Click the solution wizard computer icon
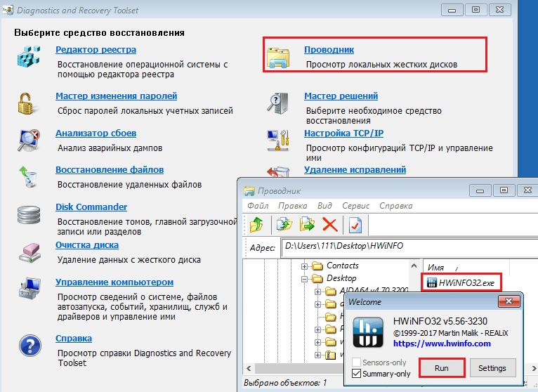 click(278, 103)
